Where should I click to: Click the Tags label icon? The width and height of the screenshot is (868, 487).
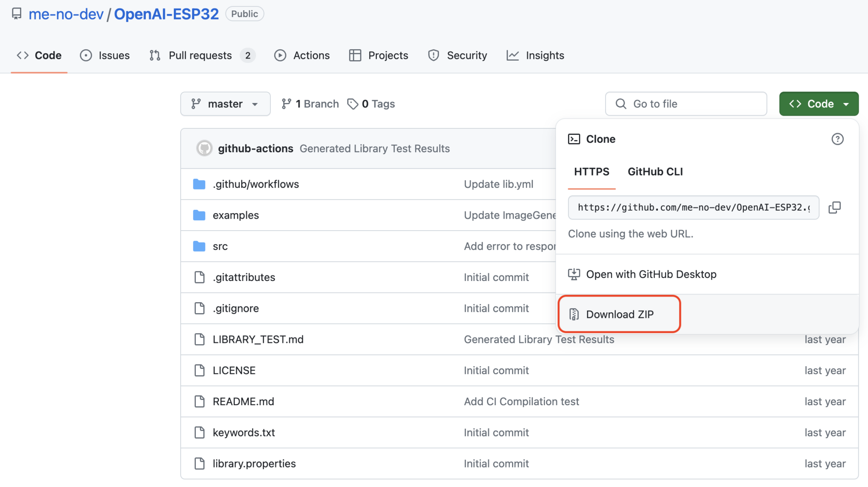[x=352, y=103]
